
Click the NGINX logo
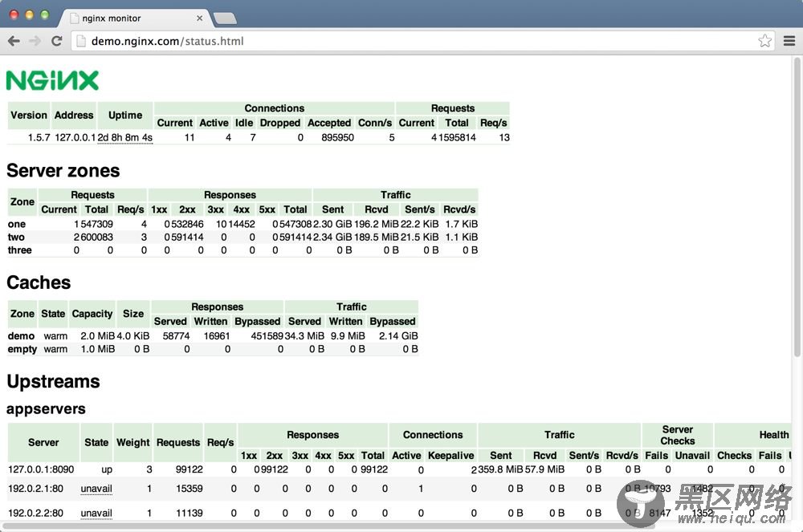tap(52, 80)
